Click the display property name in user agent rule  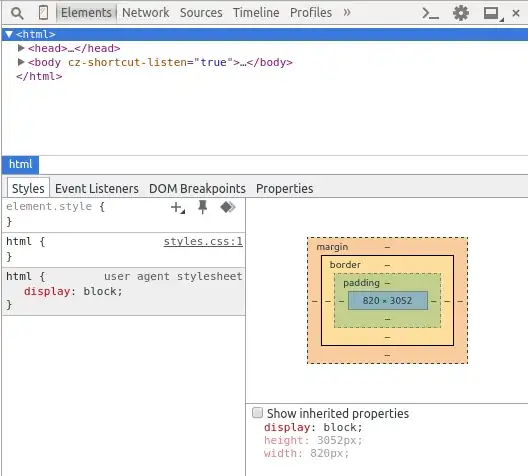pos(47,291)
